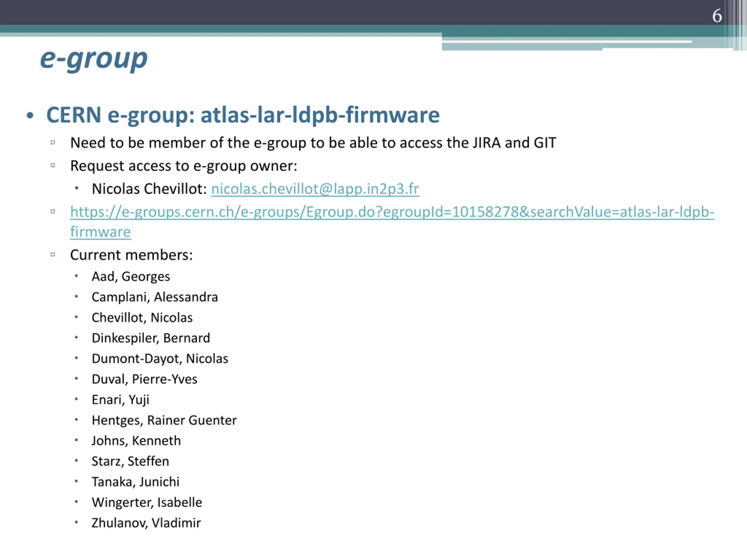This screenshot has width=747, height=560.
Task: Select member 'Chevillot, Nicolas'
Action: 142,318
